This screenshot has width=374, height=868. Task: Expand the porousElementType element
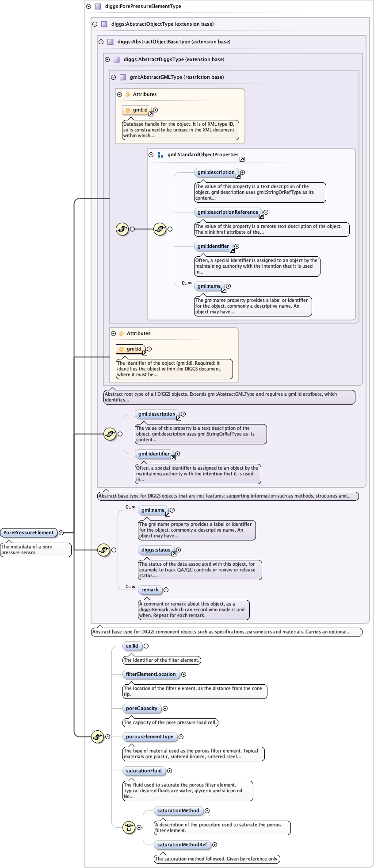[x=181, y=737]
